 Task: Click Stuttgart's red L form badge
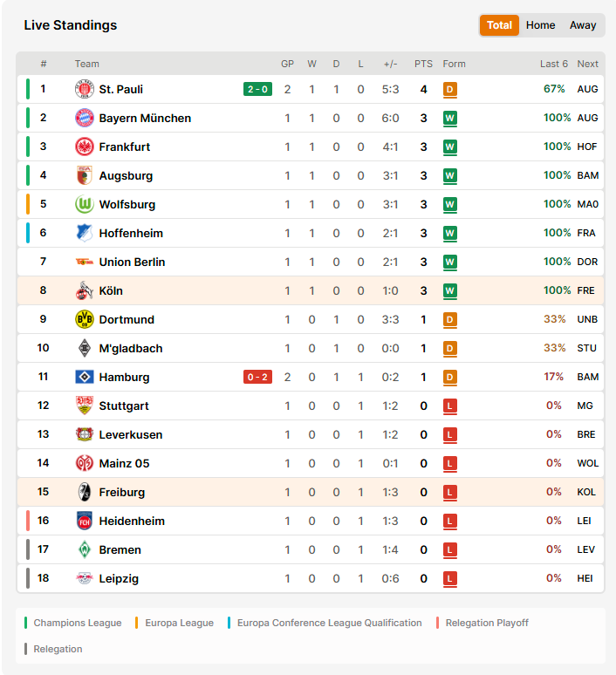tap(449, 406)
